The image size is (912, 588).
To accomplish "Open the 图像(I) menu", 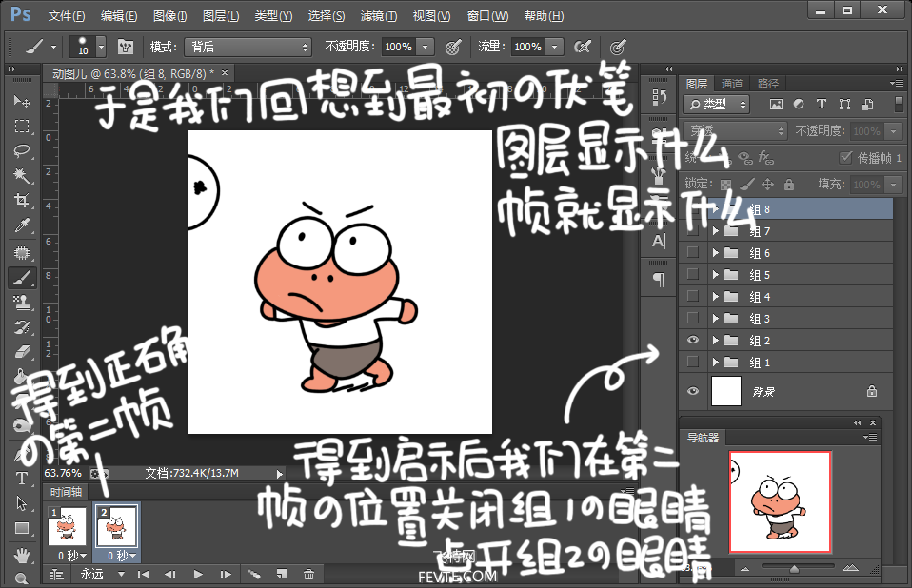I will pyautogui.click(x=169, y=16).
